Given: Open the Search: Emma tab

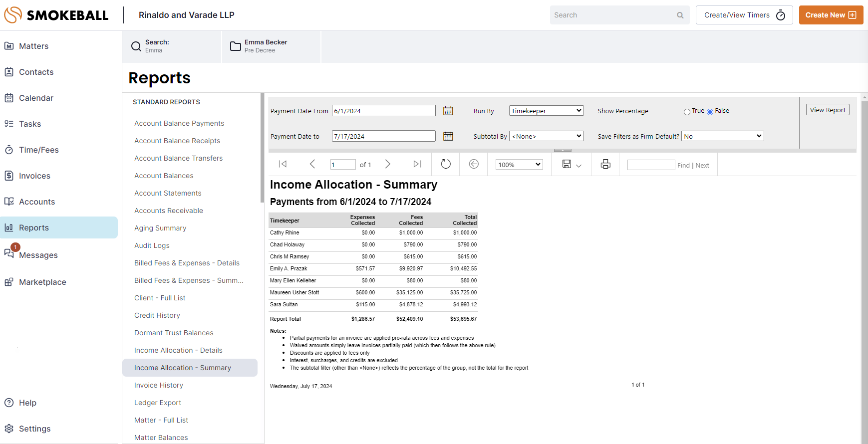Looking at the screenshot, I should (x=172, y=46).
